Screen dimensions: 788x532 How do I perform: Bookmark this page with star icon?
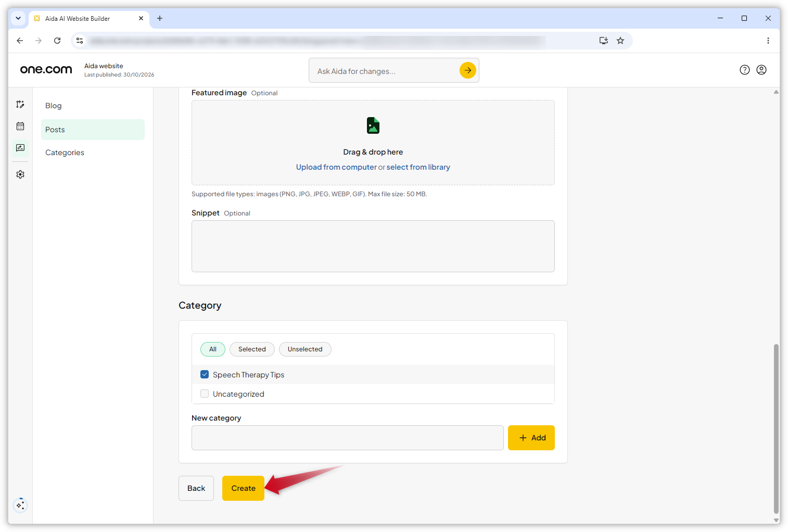click(x=620, y=41)
